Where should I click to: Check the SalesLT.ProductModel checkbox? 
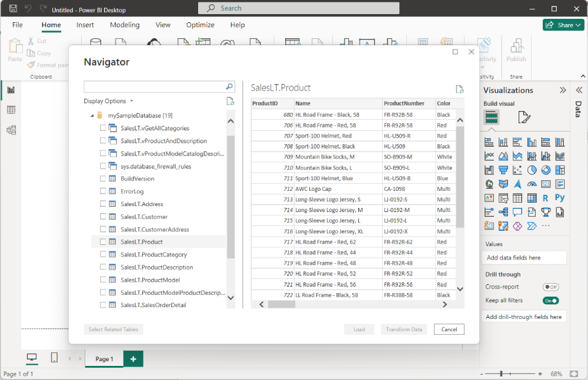[x=103, y=280]
